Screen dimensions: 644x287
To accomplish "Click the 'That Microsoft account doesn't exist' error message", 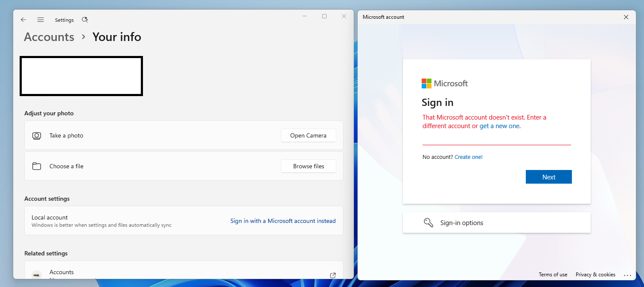I will pos(484,122).
